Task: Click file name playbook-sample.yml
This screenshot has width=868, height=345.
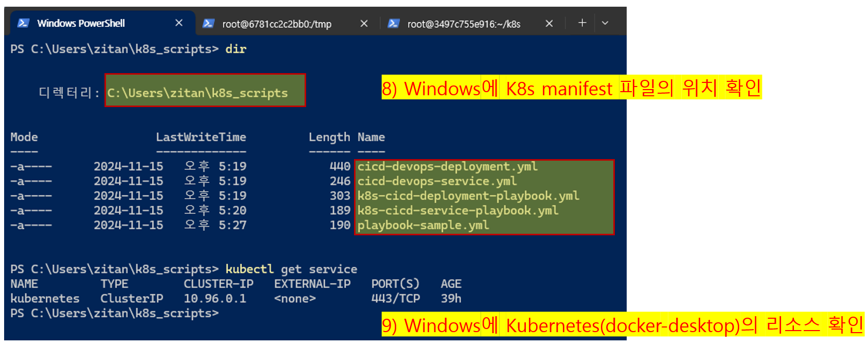Action: coord(423,225)
